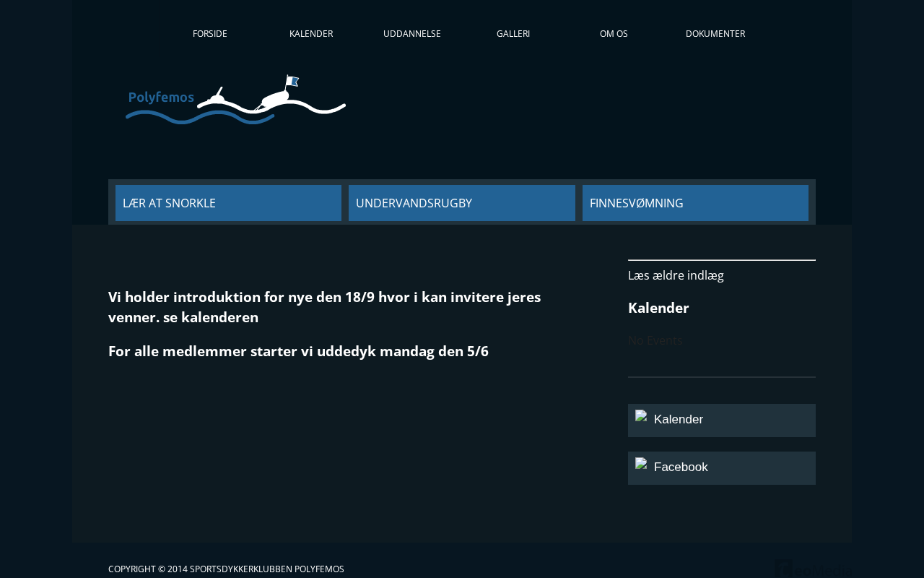The image size is (924, 578).
Task: Click the Polyfemos logo
Action: (x=235, y=100)
